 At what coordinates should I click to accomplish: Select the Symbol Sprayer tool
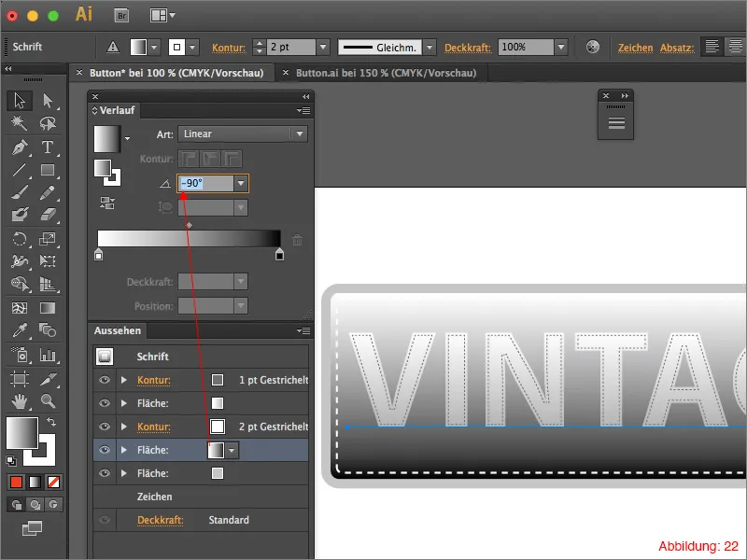click(20, 355)
